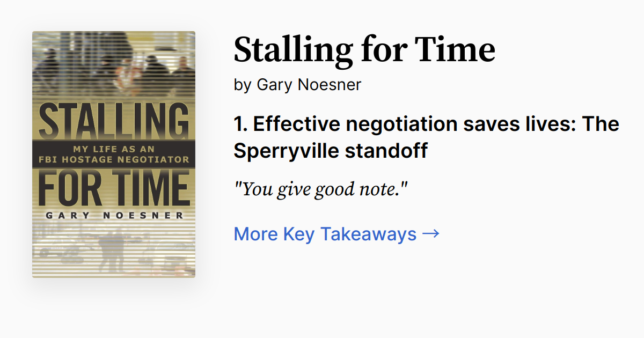The height and width of the screenshot is (338, 644).
Task: Click the large STALLING word on the cover
Action: coord(114,121)
